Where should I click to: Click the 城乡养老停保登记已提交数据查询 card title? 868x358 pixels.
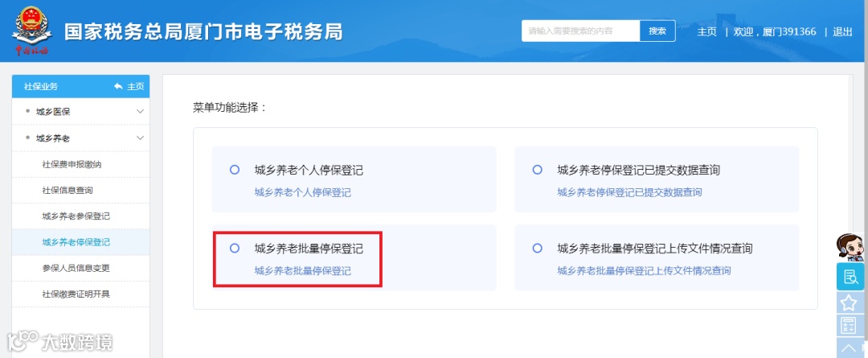pyautogui.click(x=638, y=170)
